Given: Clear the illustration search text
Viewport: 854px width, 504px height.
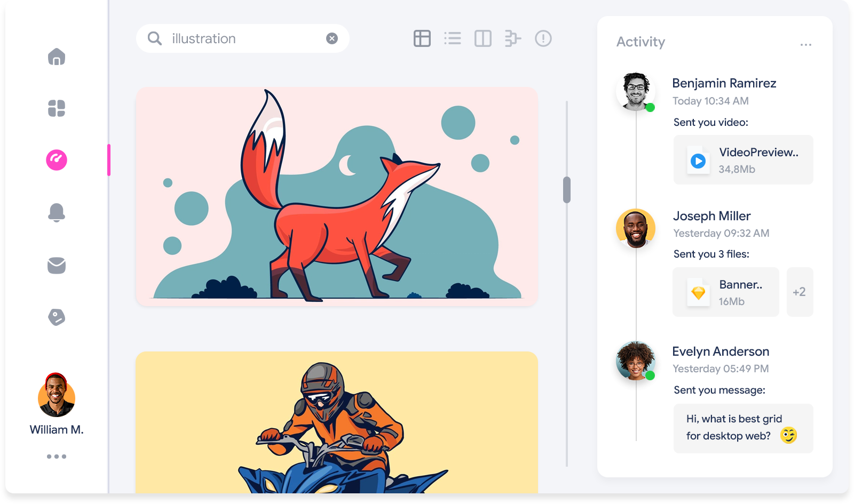Looking at the screenshot, I should coord(332,38).
